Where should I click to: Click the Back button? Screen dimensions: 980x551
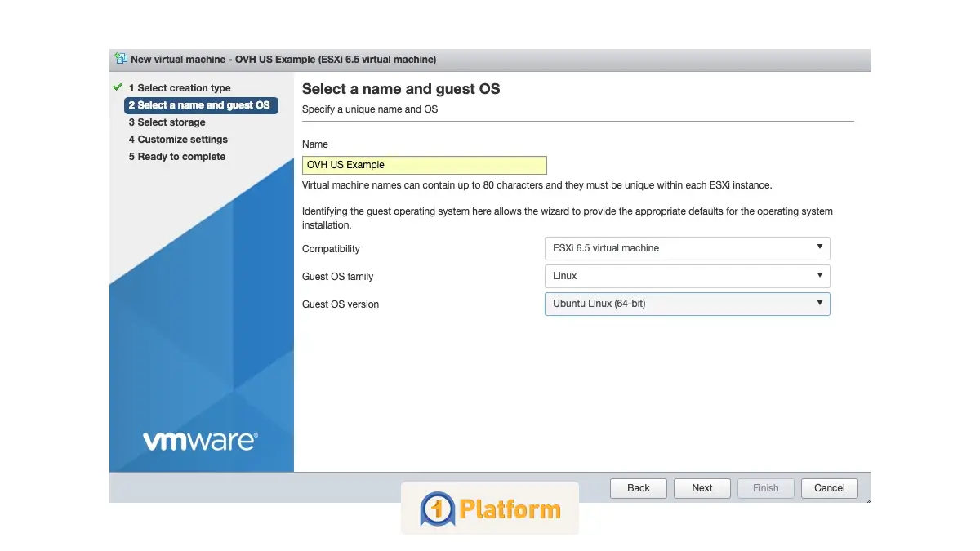tap(638, 487)
